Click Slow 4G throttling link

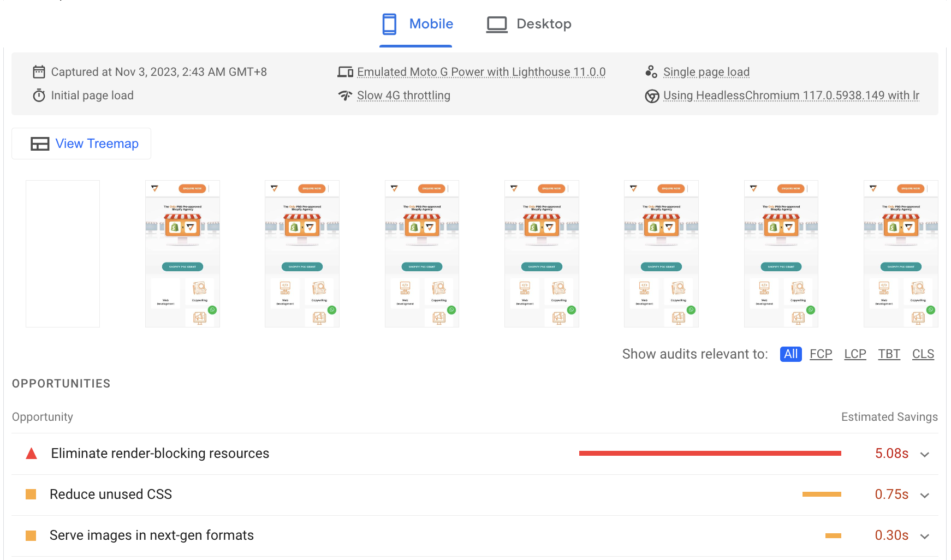pyautogui.click(x=403, y=96)
